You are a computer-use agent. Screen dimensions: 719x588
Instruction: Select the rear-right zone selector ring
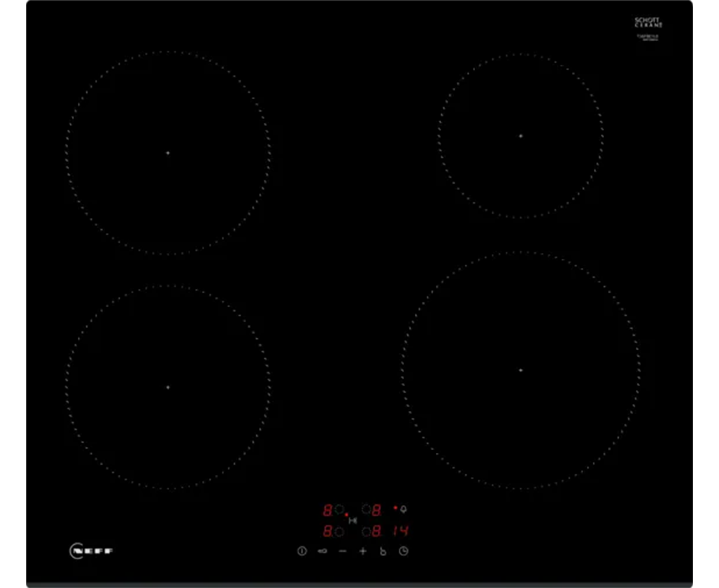tap(367, 510)
